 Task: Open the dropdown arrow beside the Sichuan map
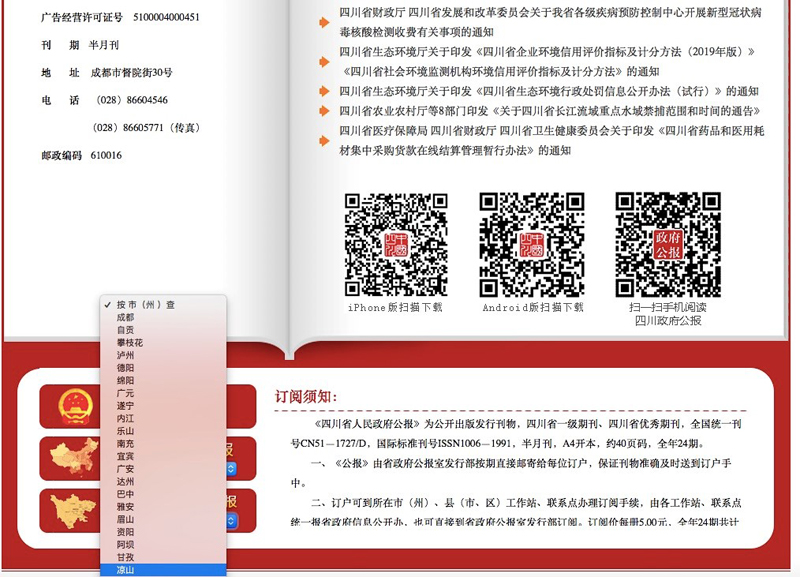point(231,520)
